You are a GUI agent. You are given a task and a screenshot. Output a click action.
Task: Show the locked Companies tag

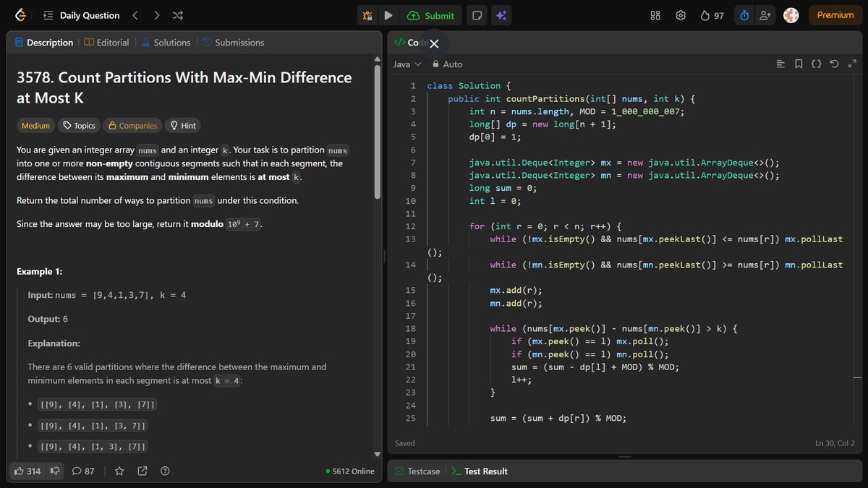132,126
